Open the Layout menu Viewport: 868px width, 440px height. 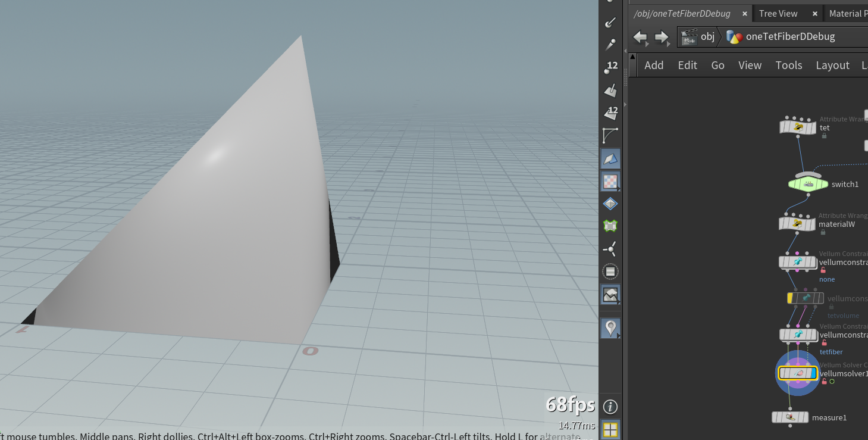tap(832, 65)
